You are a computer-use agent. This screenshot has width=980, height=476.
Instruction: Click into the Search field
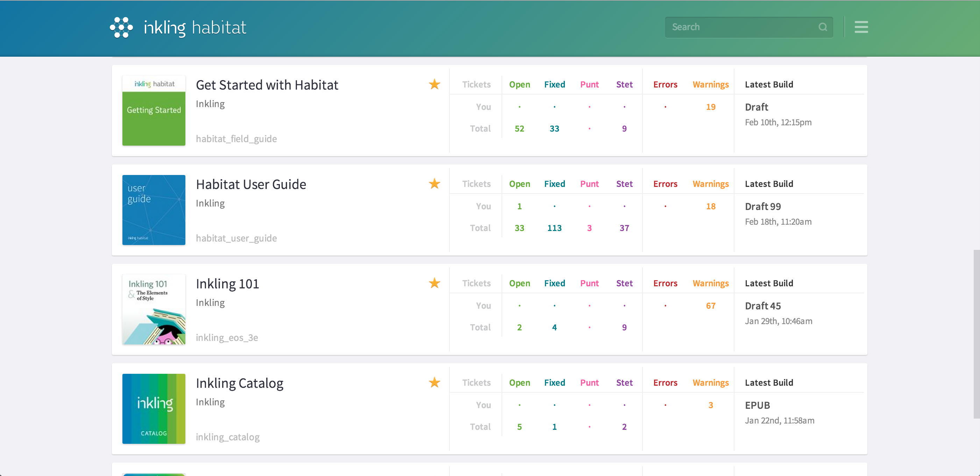point(749,27)
